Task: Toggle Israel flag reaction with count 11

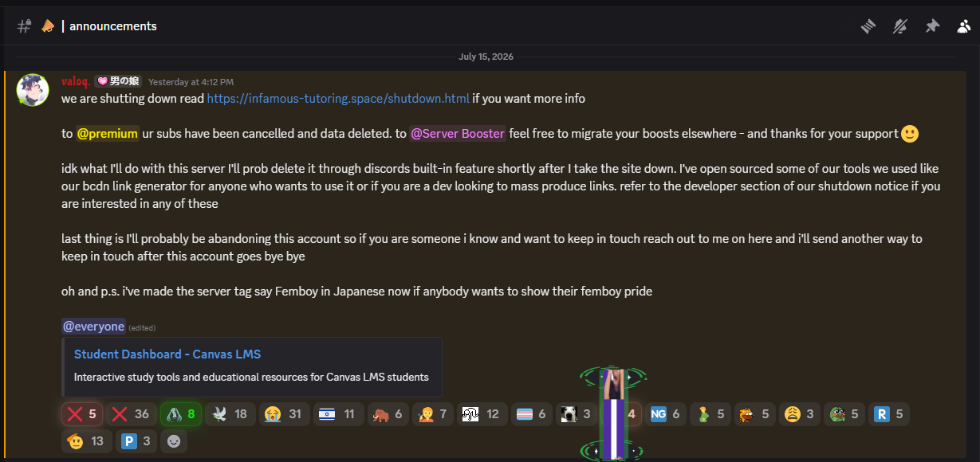Action: tap(338, 414)
